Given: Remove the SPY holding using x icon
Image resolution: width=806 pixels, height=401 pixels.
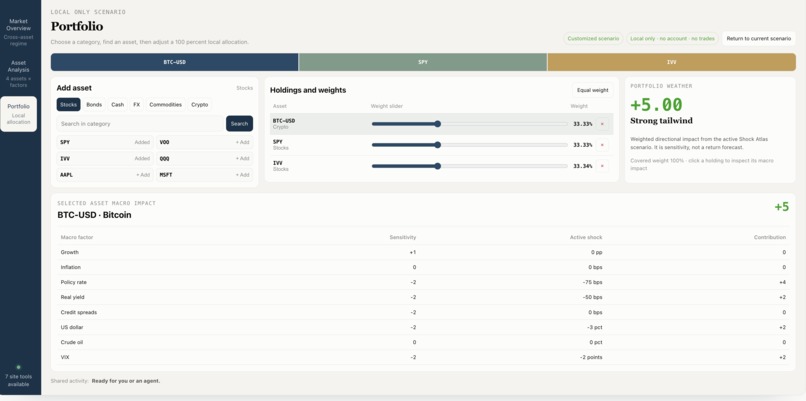Looking at the screenshot, I should [602, 145].
